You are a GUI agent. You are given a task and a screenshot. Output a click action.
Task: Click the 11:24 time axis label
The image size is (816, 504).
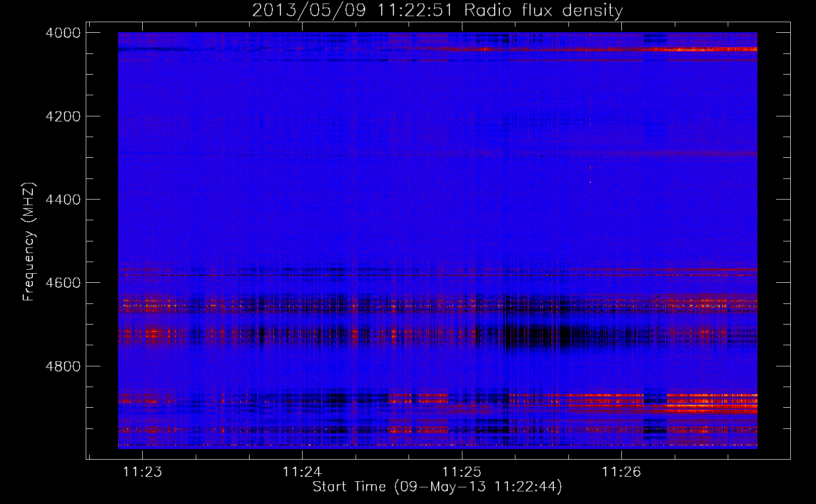(302, 472)
